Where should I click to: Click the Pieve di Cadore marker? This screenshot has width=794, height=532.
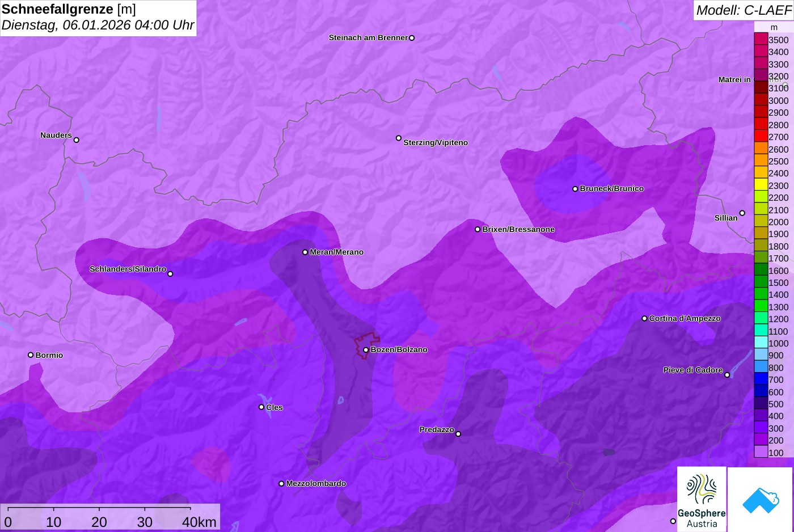pyautogui.click(x=727, y=375)
